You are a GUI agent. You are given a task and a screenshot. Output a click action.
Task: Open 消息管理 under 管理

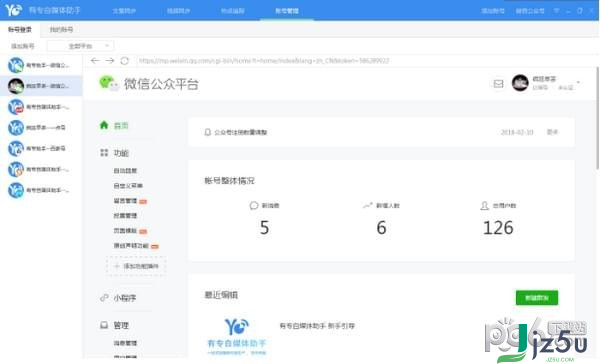click(x=125, y=343)
